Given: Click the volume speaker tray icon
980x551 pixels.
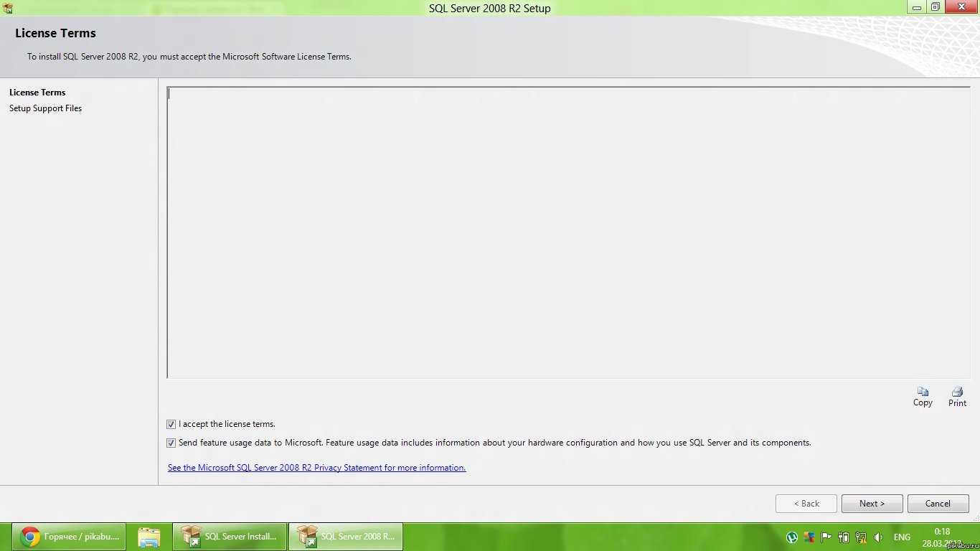Looking at the screenshot, I should 879,537.
